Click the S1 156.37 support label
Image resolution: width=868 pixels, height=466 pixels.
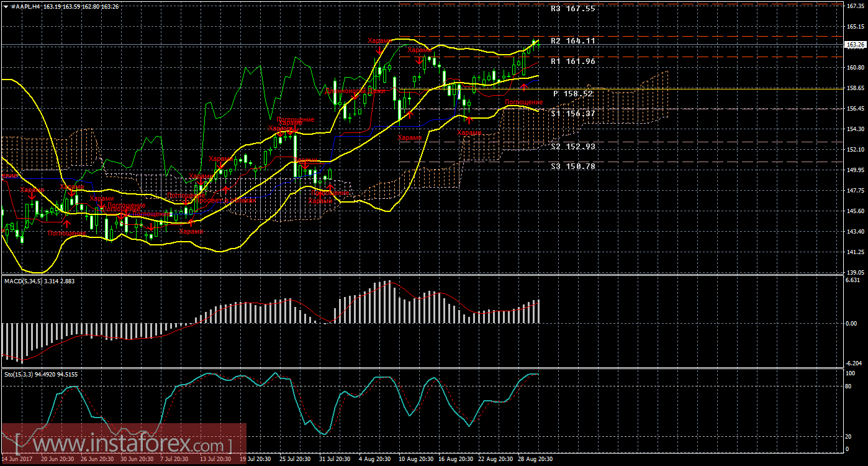click(572, 114)
